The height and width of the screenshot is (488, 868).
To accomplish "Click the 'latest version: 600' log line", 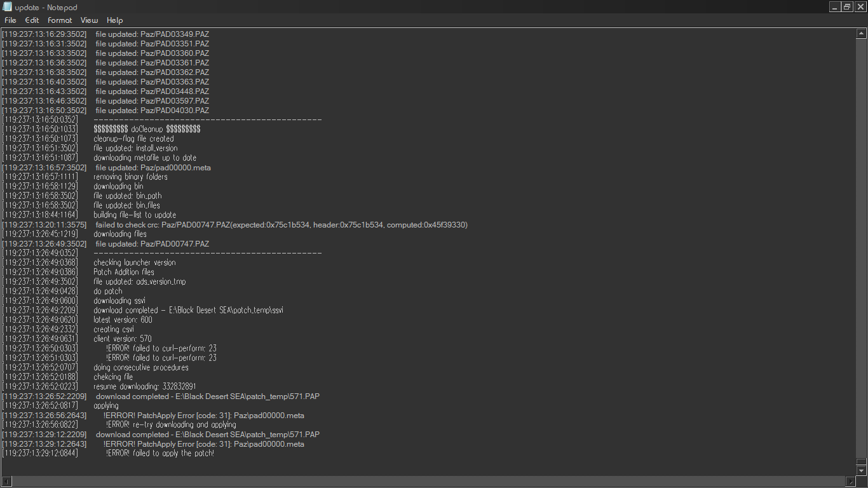I will tap(123, 320).
